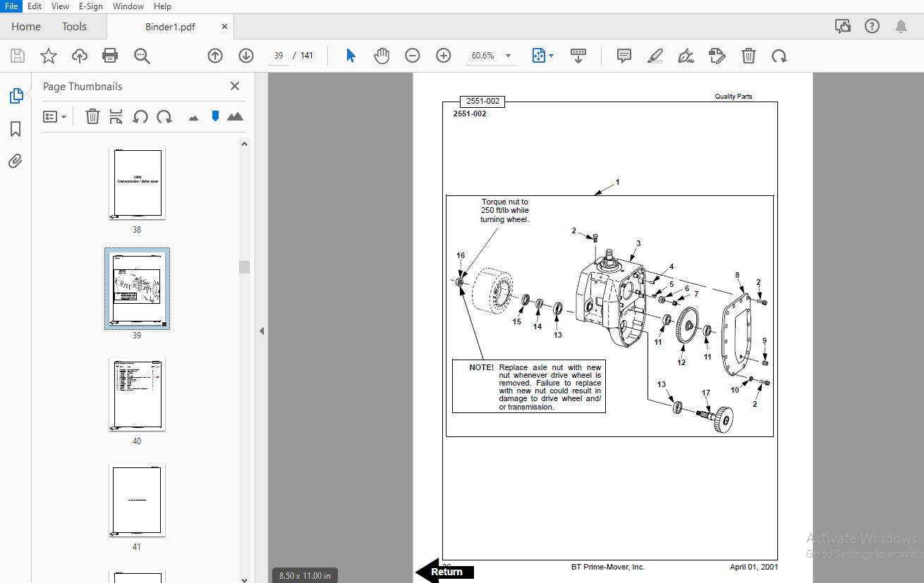Open Help with the question mark icon
The height and width of the screenshot is (583, 924).
[x=873, y=27]
